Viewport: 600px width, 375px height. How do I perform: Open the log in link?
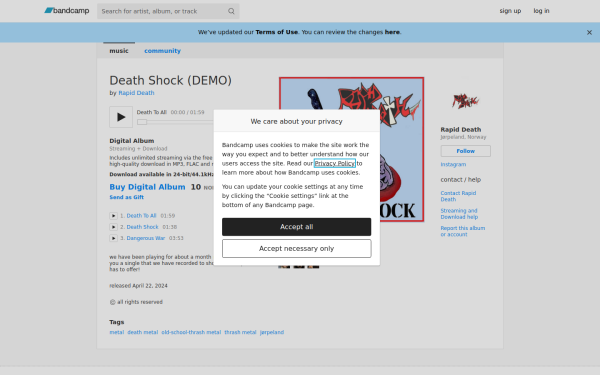tap(541, 11)
